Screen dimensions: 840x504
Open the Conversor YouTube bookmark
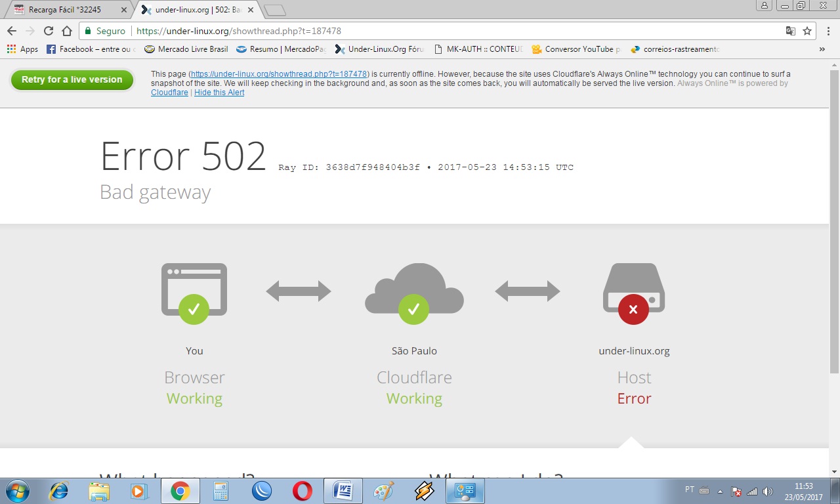point(576,49)
